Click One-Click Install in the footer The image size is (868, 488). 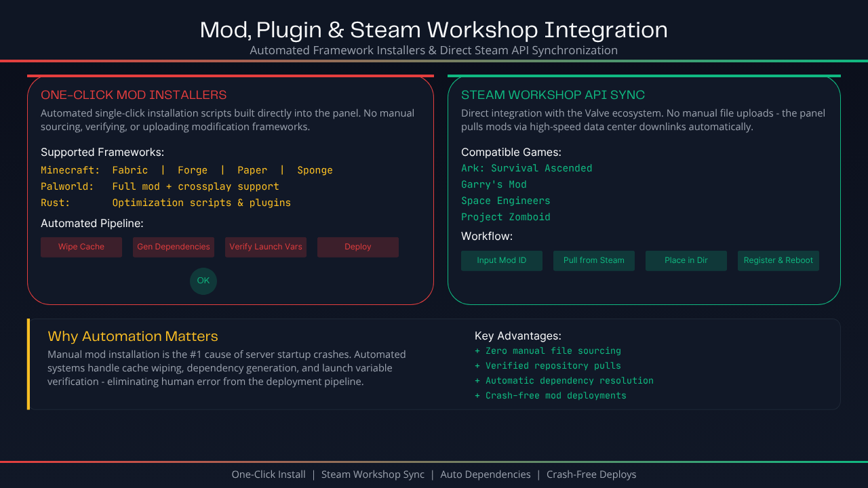pyautogui.click(x=269, y=474)
